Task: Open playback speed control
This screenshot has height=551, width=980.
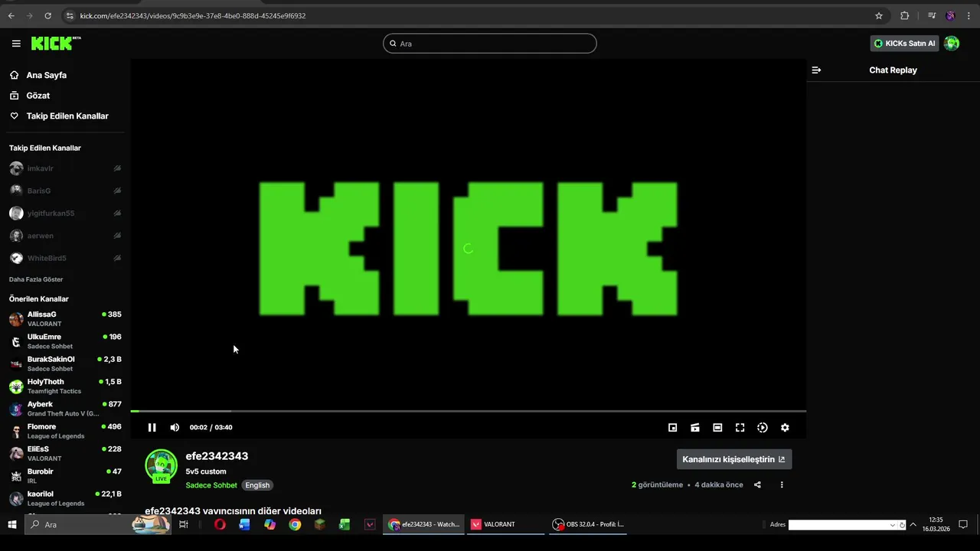Action: [763, 428]
